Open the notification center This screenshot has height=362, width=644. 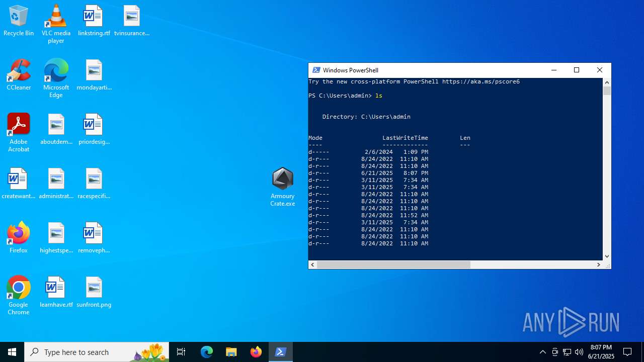tap(627, 352)
